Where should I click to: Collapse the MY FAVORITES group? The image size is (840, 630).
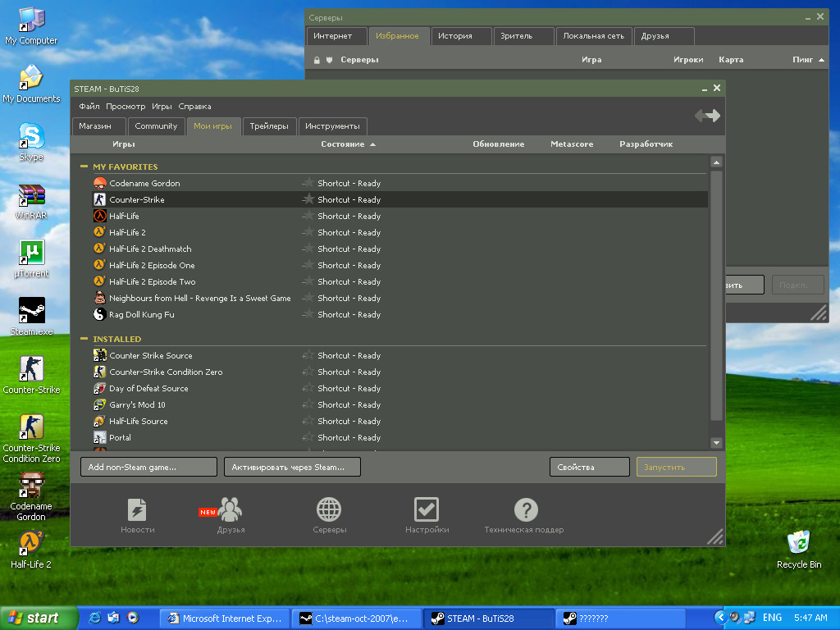coord(84,167)
